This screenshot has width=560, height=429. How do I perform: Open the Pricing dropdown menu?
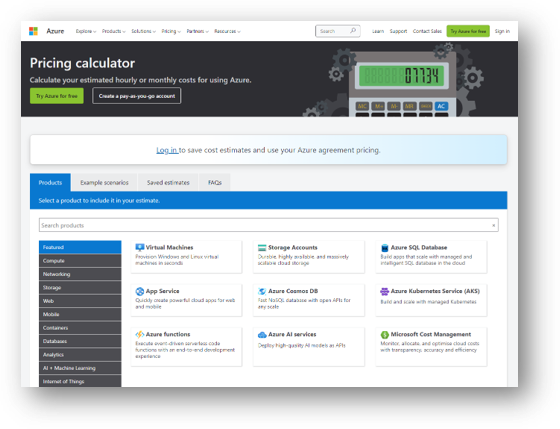tap(171, 31)
